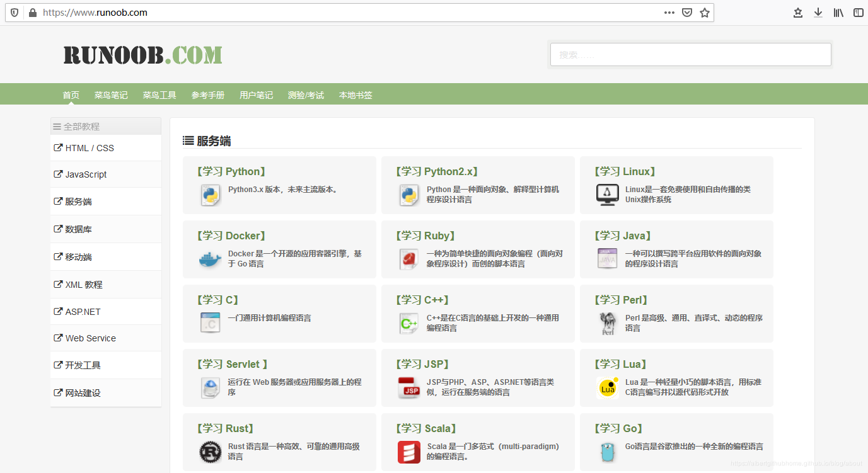Click the Pocket save icon in address bar

pyautogui.click(x=687, y=13)
